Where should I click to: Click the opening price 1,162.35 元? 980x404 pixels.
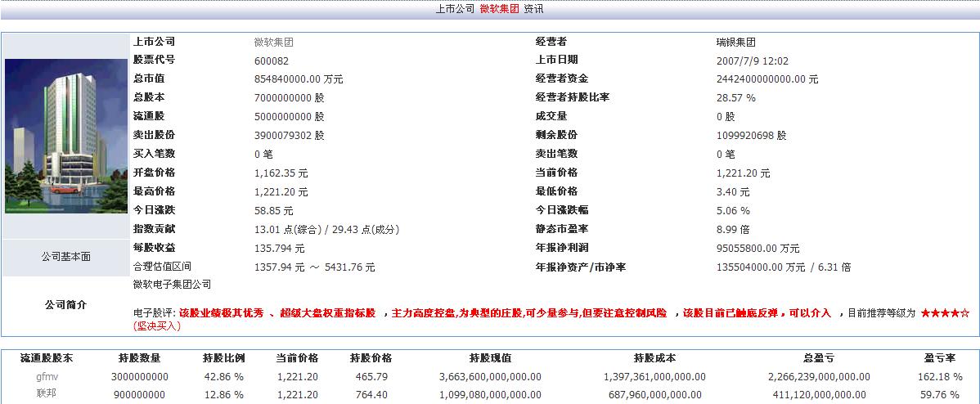(x=281, y=173)
